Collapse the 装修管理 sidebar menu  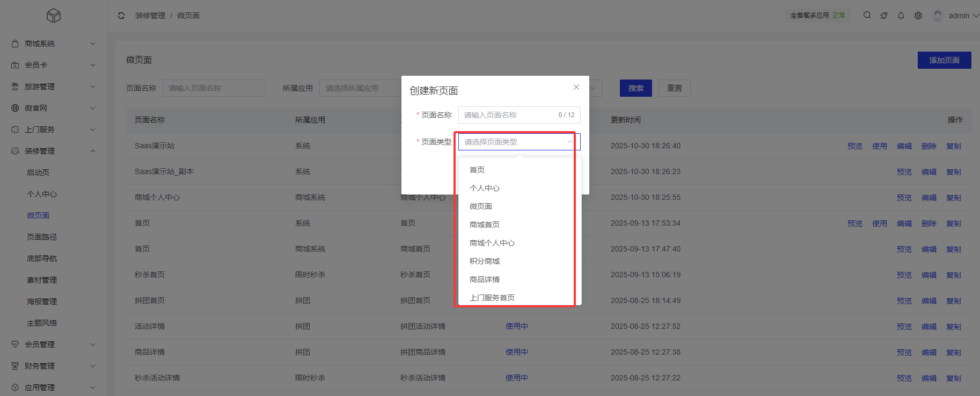[53, 151]
